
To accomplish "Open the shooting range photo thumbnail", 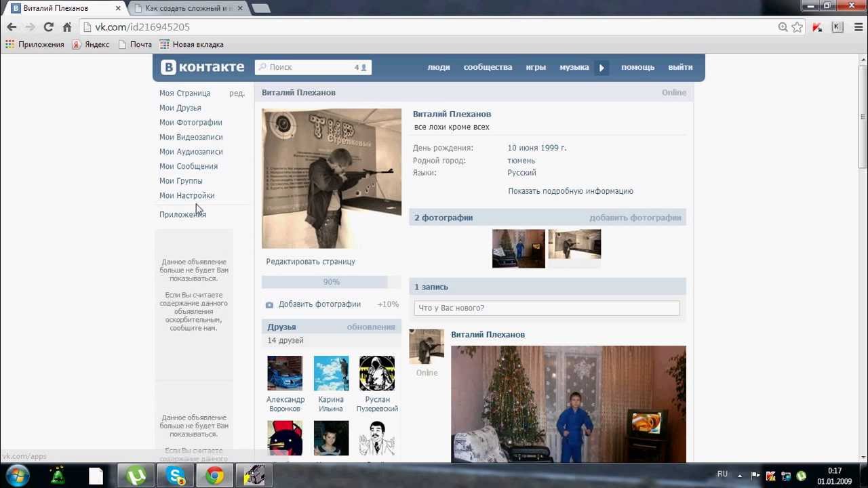I will 574,244.
